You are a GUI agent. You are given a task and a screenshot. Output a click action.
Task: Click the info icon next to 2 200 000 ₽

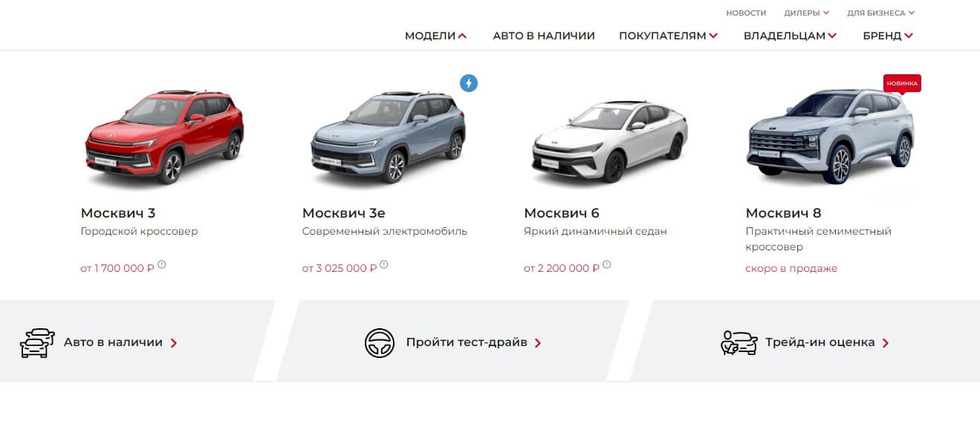click(607, 264)
